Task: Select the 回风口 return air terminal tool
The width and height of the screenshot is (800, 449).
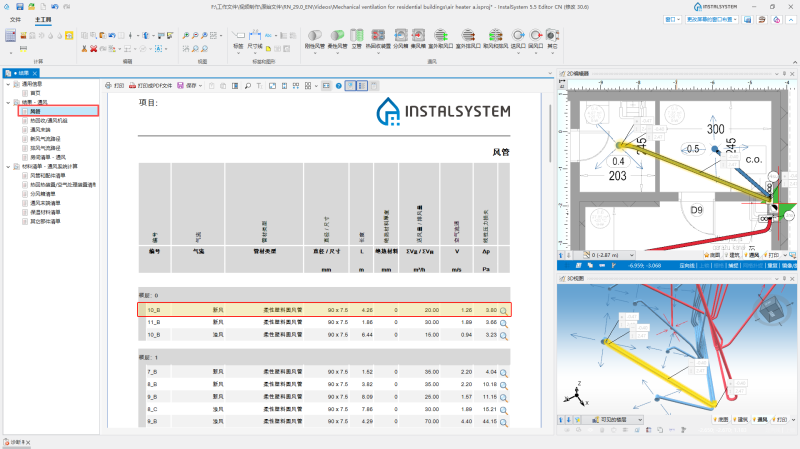Action: pos(535,39)
